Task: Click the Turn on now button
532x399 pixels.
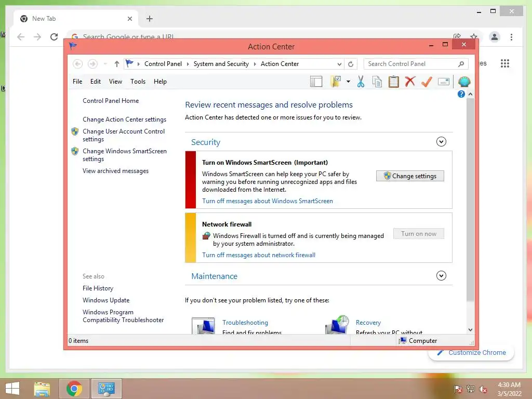Action: pyautogui.click(x=419, y=233)
